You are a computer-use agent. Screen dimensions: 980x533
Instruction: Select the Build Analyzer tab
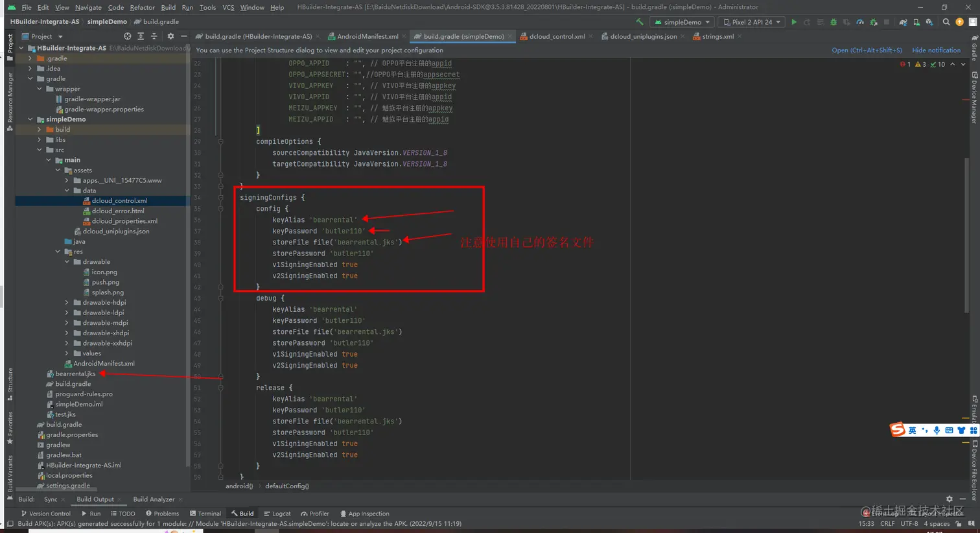pyautogui.click(x=154, y=499)
